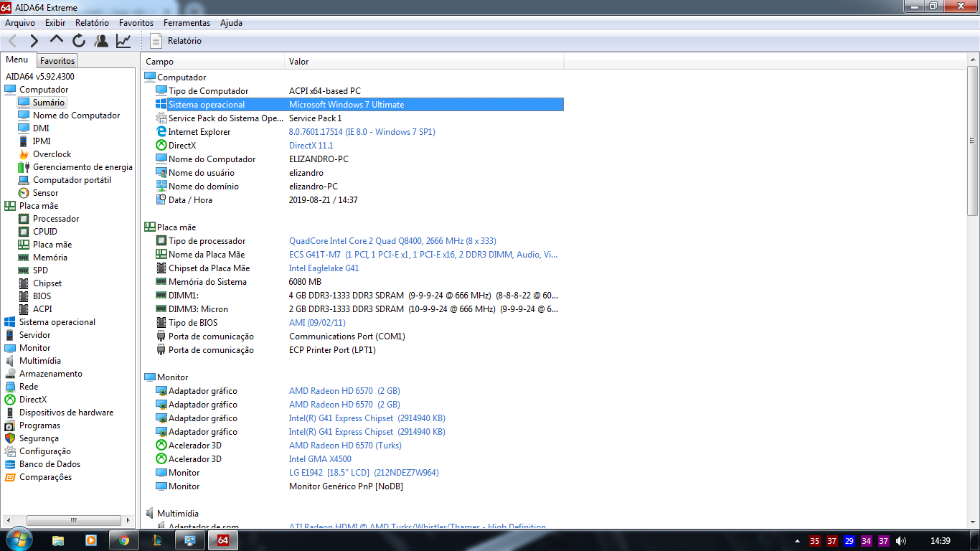This screenshot has height=551, width=980.
Task: Click the right pane vertical scrollbar
Action: pos(973,141)
